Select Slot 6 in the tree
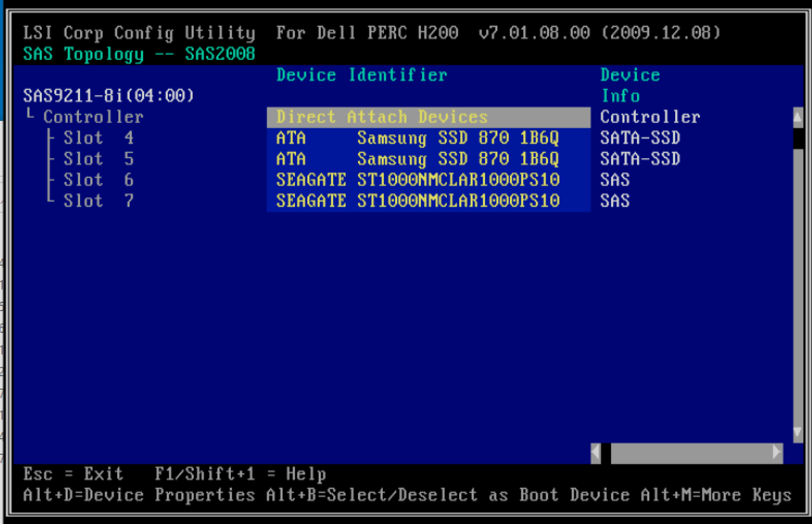Viewport: 812px width, 524px height. tap(99, 180)
